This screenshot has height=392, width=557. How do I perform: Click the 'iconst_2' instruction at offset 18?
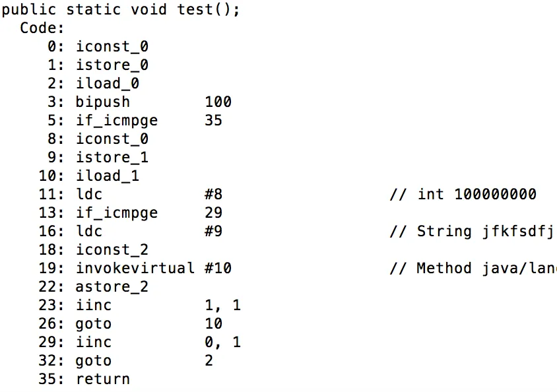coord(112,250)
